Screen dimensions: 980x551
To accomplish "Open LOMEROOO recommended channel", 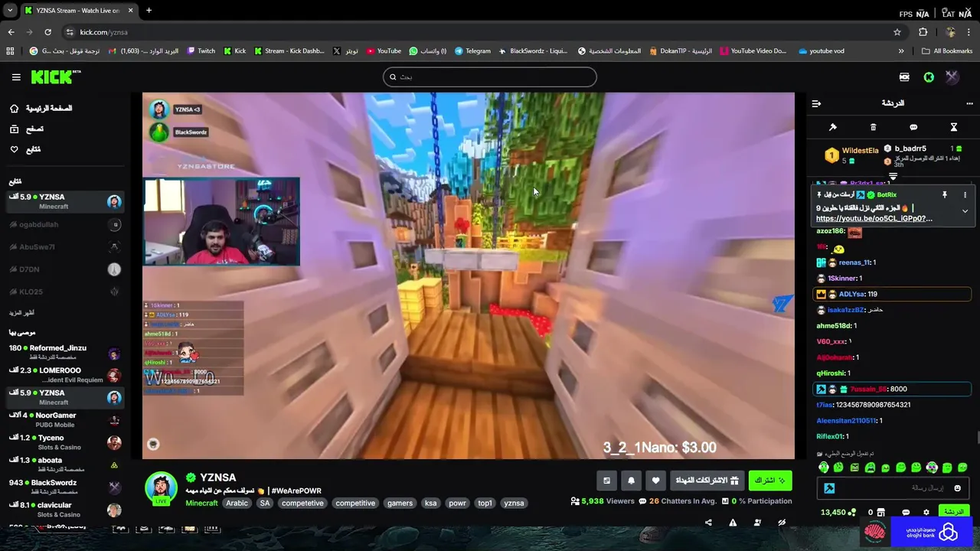I will 65,375.
